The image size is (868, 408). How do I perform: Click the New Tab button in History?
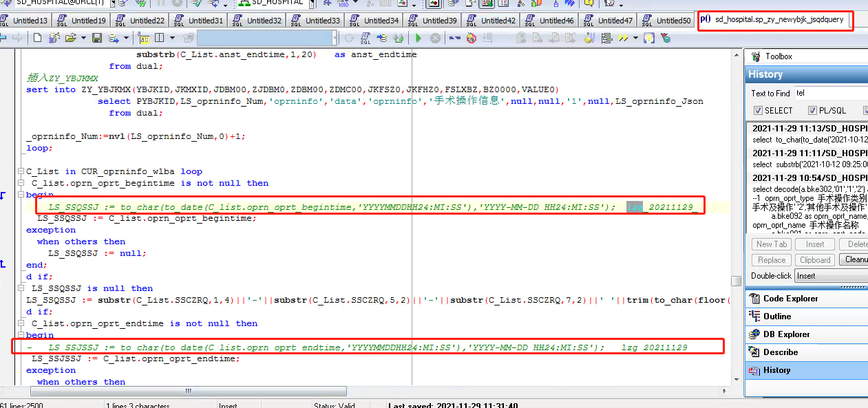(772, 244)
